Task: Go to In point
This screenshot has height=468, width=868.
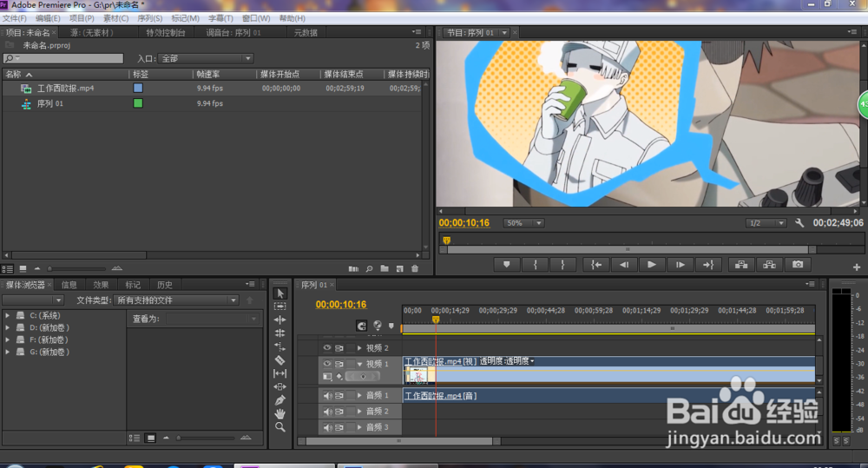Action: [x=596, y=265]
